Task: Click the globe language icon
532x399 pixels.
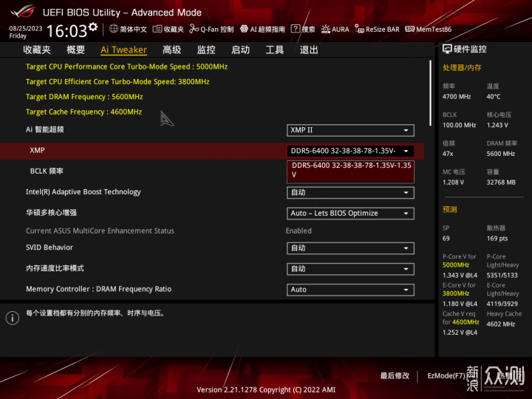Action: (x=114, y=29)
